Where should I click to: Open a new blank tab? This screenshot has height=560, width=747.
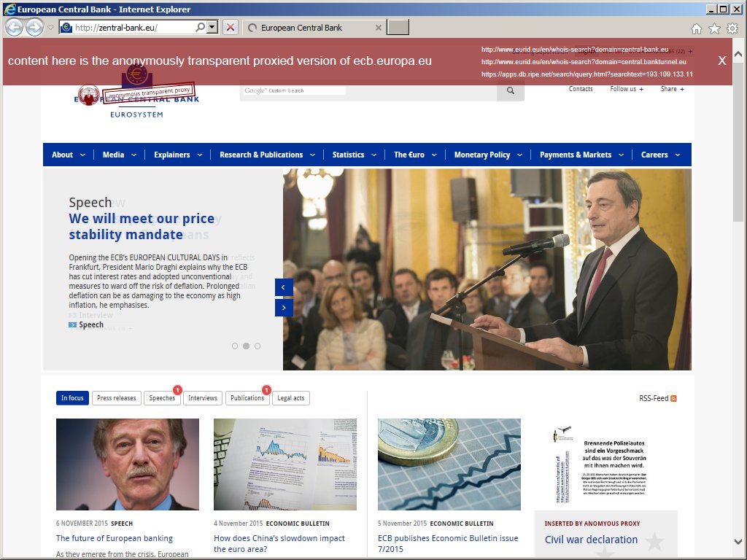click(398, 28)
